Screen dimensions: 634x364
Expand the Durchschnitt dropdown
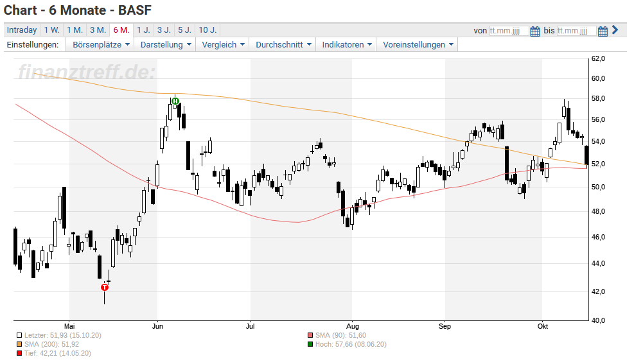pyautogui.click(x=283, y=45)
